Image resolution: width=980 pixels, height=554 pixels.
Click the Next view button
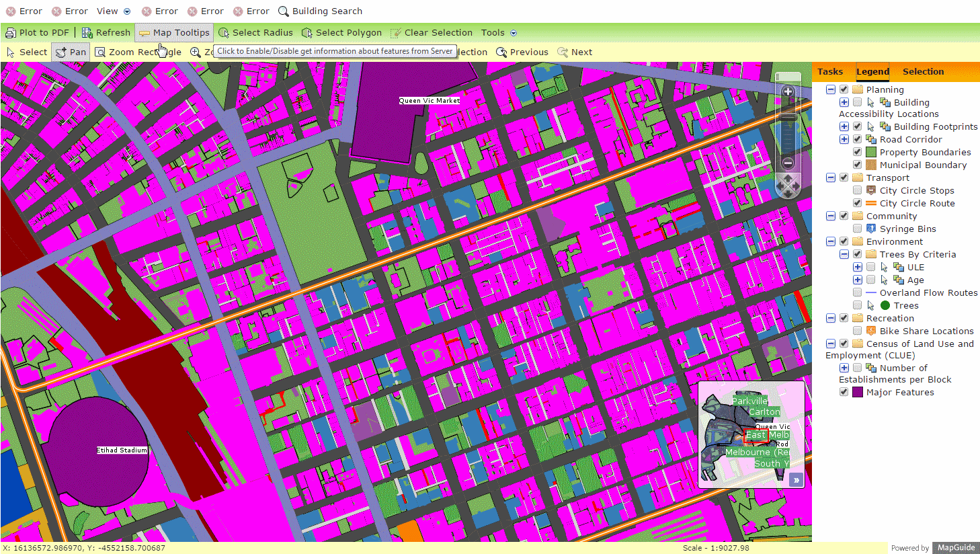coord(575,52)
